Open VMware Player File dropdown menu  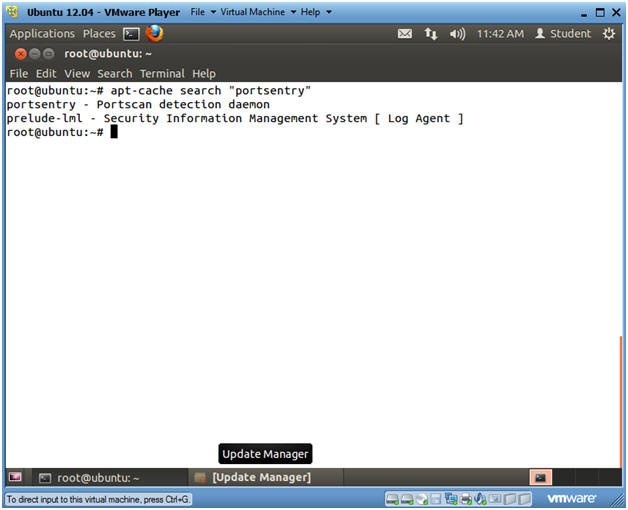pos(203,12)
